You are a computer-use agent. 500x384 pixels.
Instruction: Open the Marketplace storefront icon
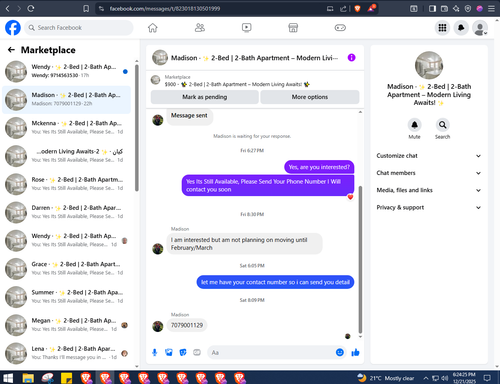pos(293,28)
